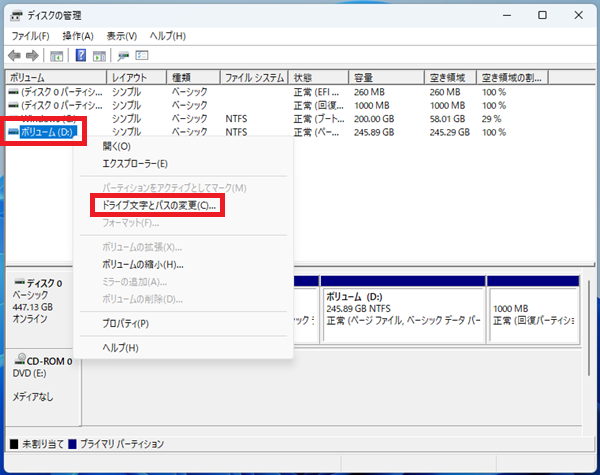Click the Disk Management title bar icon
Image resolution: width=600 pixels, height=475 pixels.
16,16
